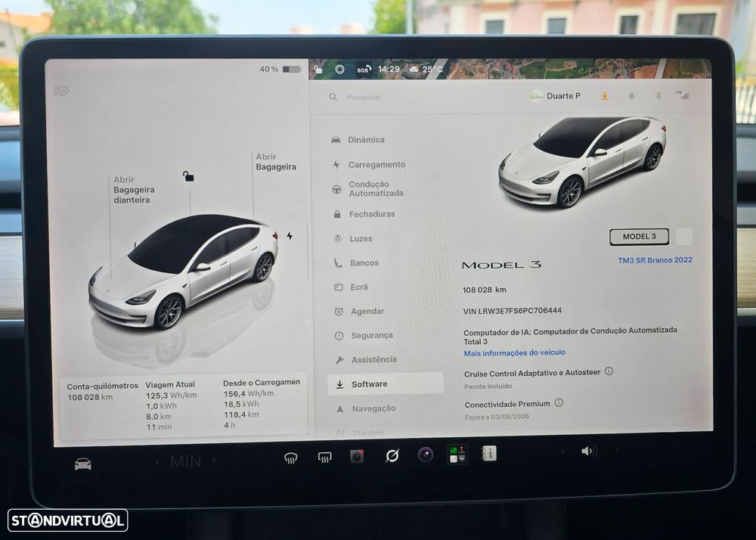This screenshot has width=756, height=540.
Task: Click the lock icon in status bar
Action: click(x=318, y=70)
